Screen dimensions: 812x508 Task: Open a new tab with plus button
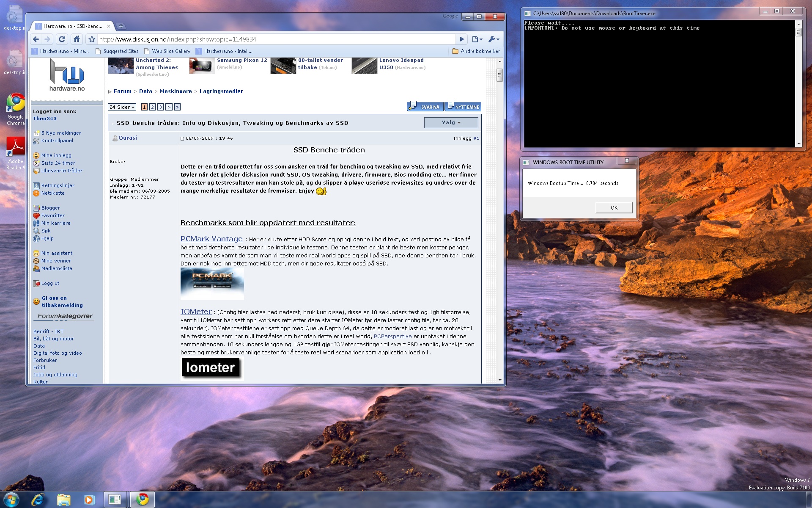click(121, 26)
